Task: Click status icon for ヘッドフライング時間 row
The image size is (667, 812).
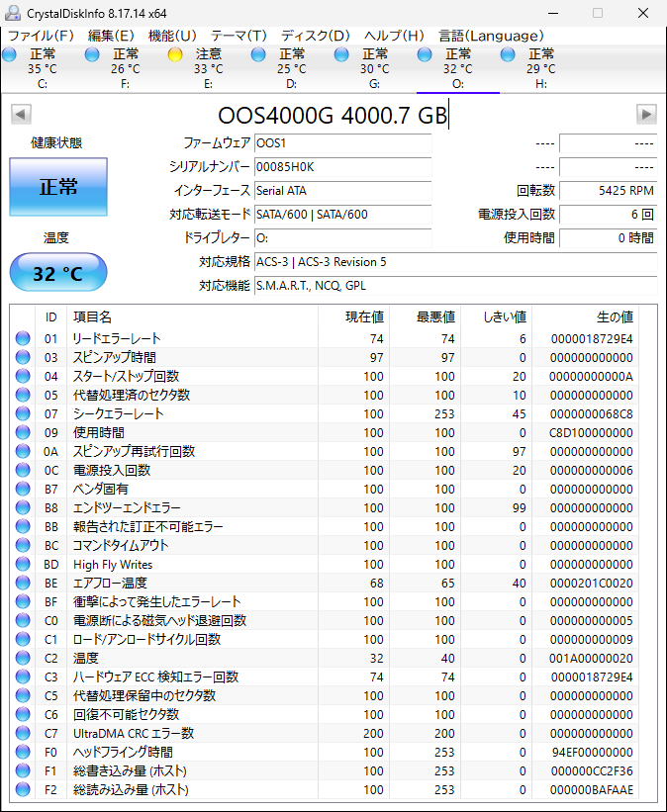Action: coord(23,752)
